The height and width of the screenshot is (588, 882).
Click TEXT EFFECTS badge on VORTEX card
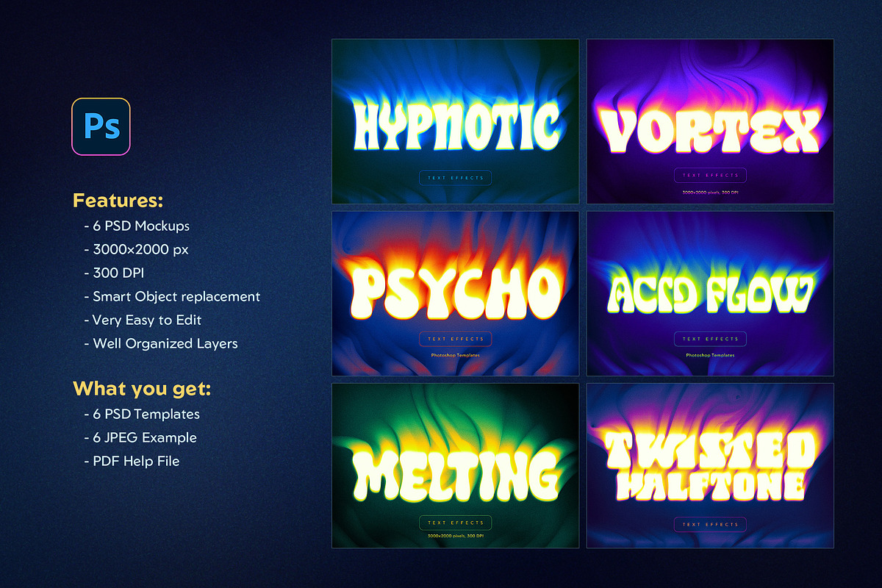click(710, 175)
